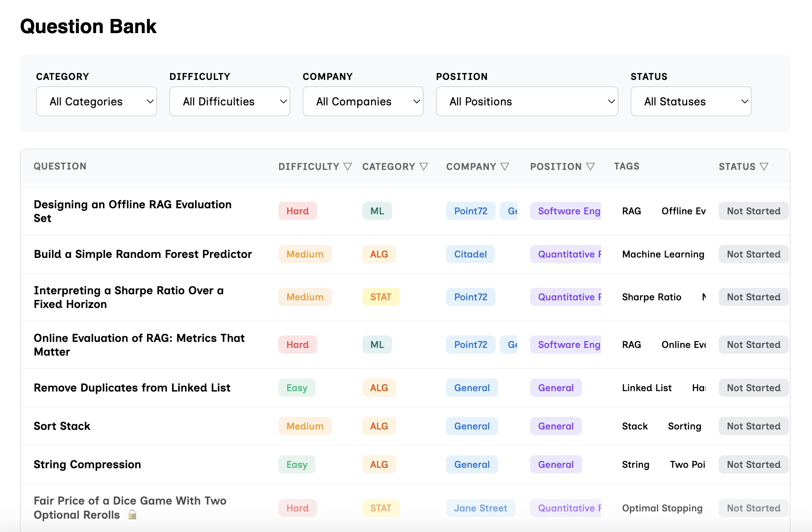Open Build a Simple Random Forest Predictor question
Viewport: 812px width, 532px height.
143,254
